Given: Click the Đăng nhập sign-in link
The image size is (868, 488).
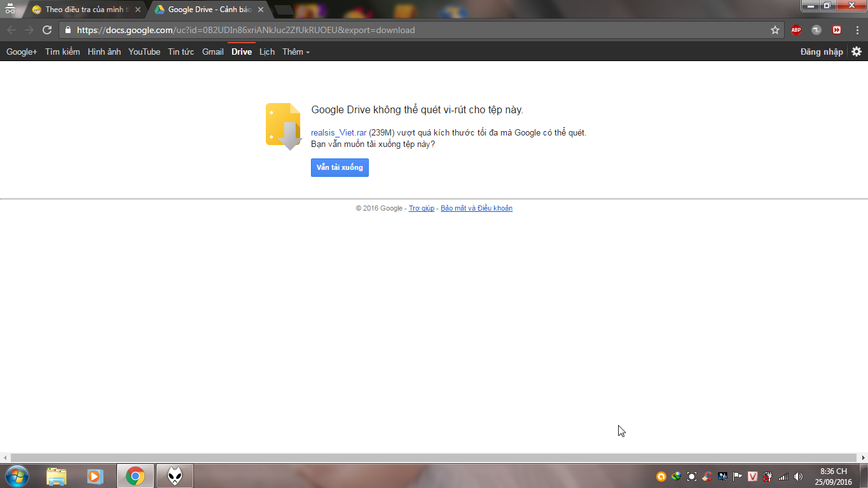Looking at the screenshot, I should (x=821, y=52).
